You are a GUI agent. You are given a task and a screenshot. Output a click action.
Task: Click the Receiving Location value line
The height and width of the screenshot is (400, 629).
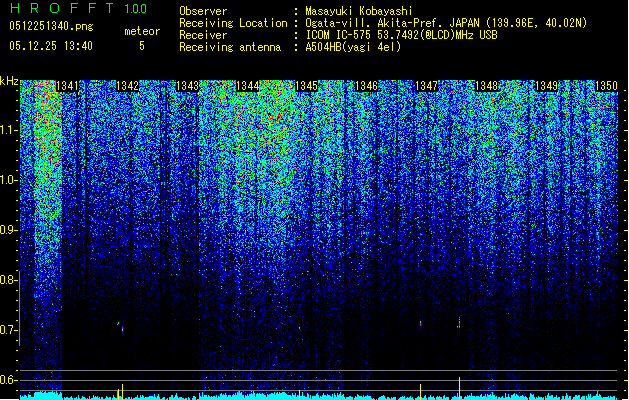click(446, 23)
